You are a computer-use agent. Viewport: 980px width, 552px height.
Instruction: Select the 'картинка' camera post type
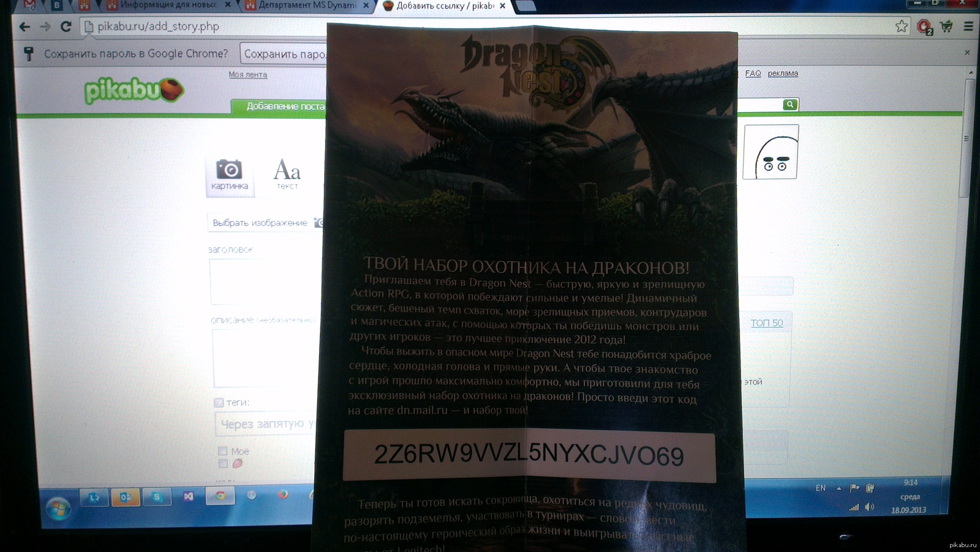tap(229, 174)
